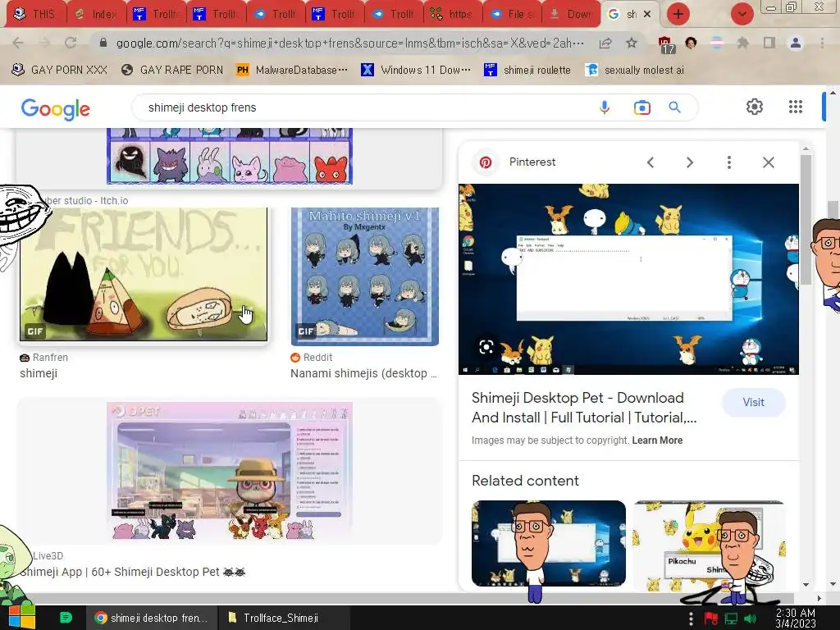The image size is (840, 630).
Task: Open the Mahito shimeji v.1 thumbnail
Action: pyautogui.click(x=365, y=276)
